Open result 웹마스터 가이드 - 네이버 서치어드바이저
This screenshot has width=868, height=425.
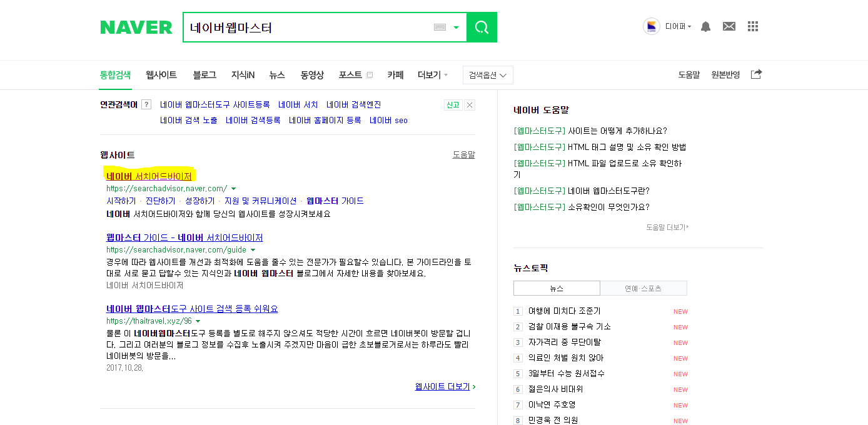(x=184, y=238)
